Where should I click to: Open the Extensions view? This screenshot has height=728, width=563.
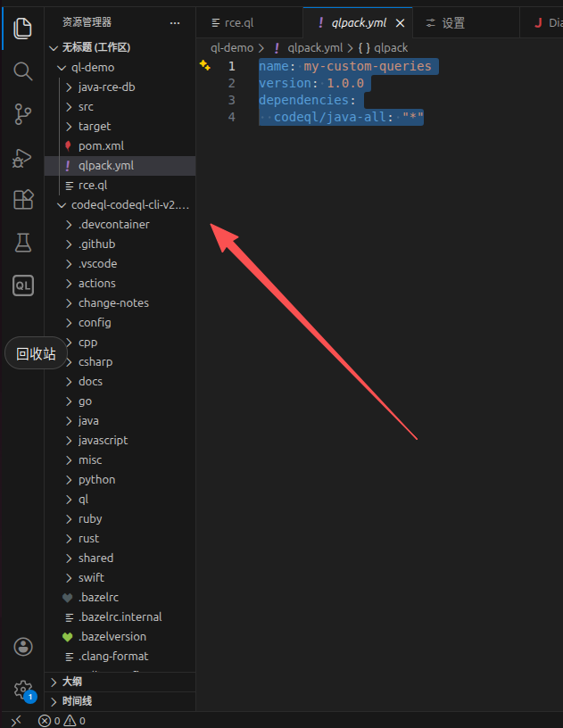[x=23, y=200]
